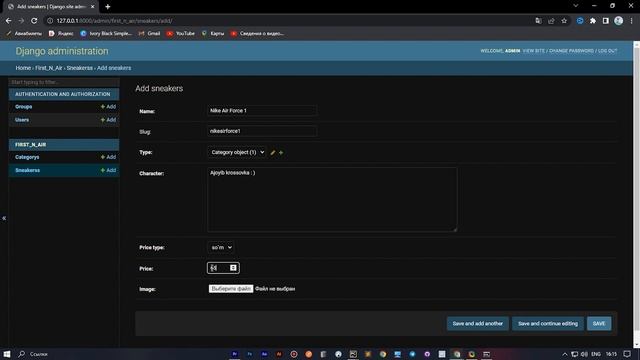640x360 pixels.
Task: Click the sidebar filter search box
Action: pyautogui.click(x=64, y=82)
